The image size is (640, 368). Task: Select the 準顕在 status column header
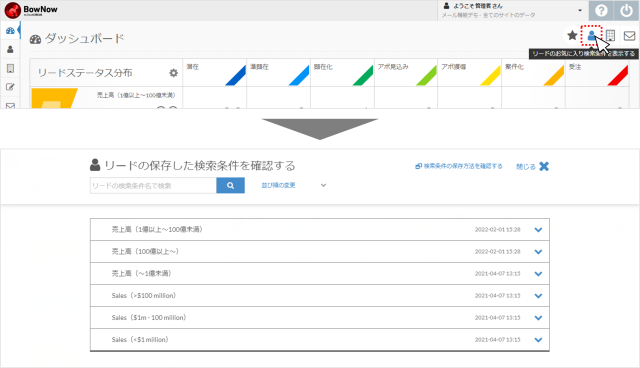(x=278, y=73)
